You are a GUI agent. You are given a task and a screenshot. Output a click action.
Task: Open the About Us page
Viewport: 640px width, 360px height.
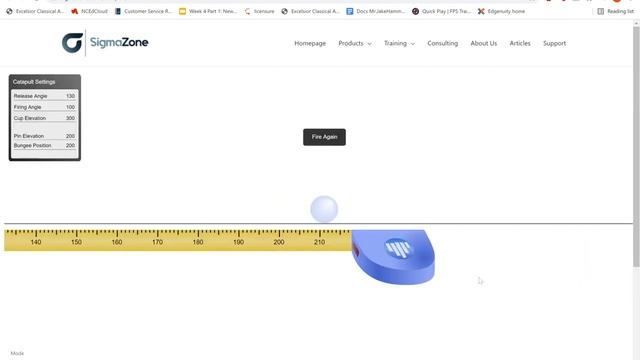[x=484, y=43]
